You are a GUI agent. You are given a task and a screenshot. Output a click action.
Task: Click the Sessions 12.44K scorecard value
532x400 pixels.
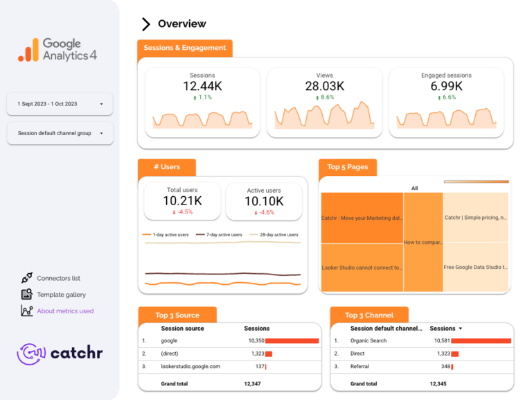[202, 86]
